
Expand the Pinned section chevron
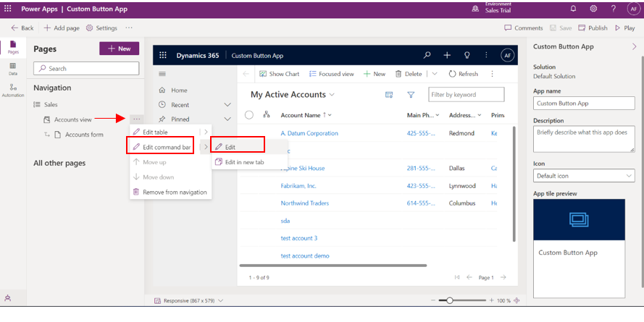[x=227, y=119]
